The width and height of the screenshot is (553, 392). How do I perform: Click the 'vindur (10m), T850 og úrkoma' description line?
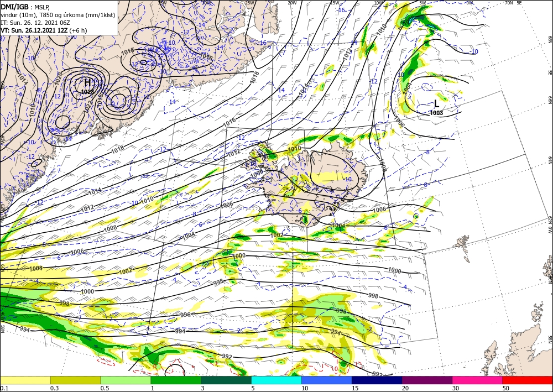point(58,14)
